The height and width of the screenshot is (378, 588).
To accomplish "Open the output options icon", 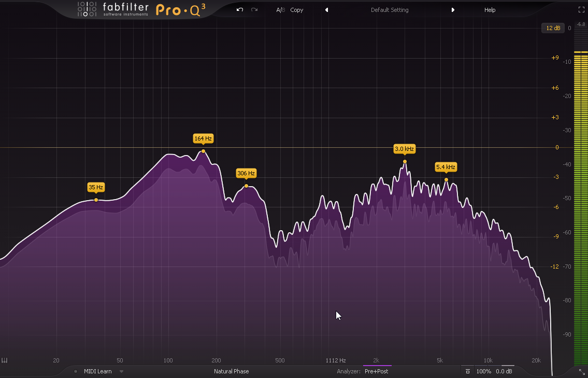I will (468, 371).
